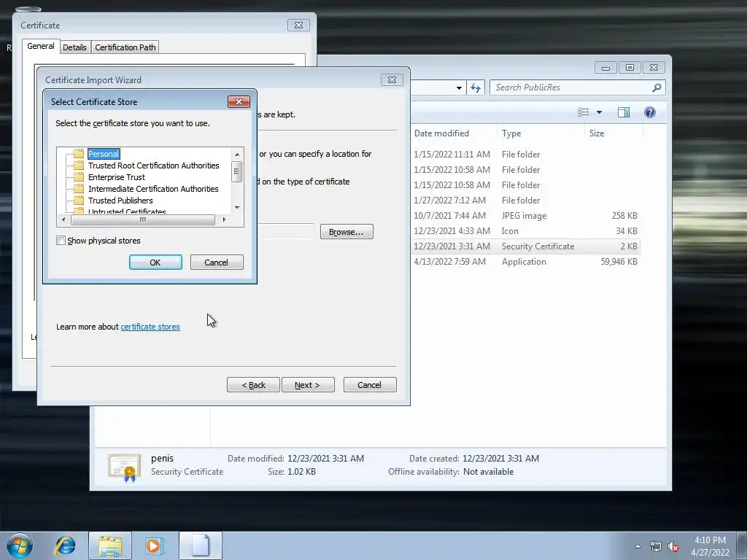747x560 pixels.
Task: Click the Enterprise Trust folder icon
Action: pyautogui.click(x=79, y=177)
